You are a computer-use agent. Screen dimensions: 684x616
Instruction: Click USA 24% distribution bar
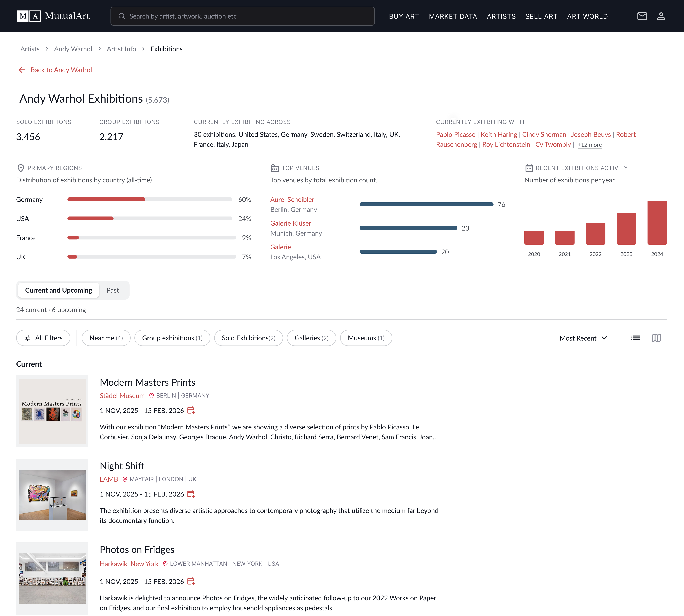pos(150,218)
